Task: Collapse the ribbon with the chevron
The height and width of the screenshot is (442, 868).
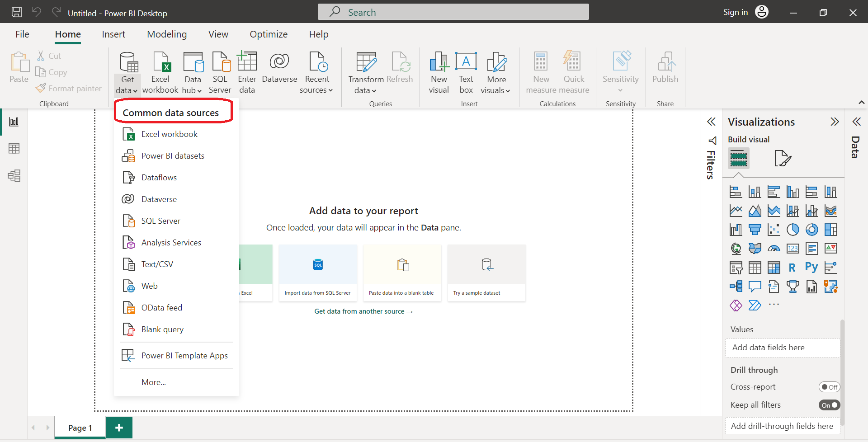Action: click(861, 103)
